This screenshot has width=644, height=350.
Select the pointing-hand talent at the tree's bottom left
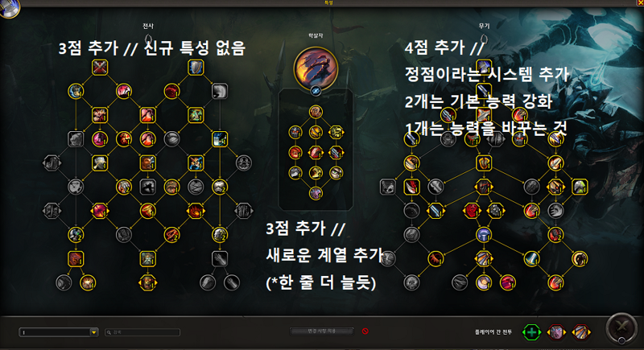coord(64,282)
